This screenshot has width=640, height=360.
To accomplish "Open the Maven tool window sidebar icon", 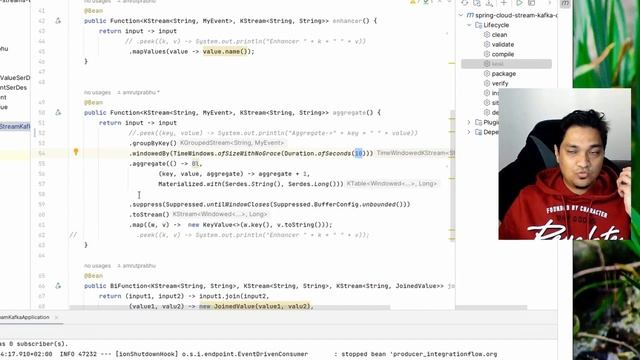I will point(565,3).
